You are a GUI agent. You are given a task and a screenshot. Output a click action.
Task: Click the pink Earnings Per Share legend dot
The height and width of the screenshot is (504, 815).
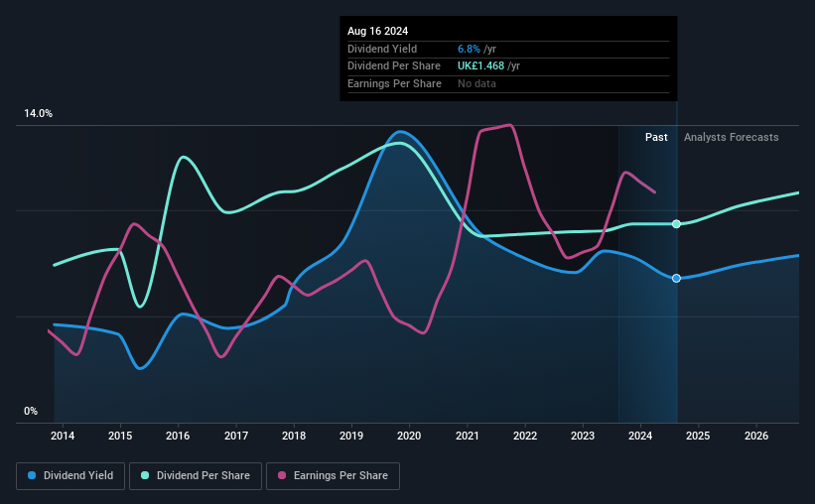coord(282,475)
